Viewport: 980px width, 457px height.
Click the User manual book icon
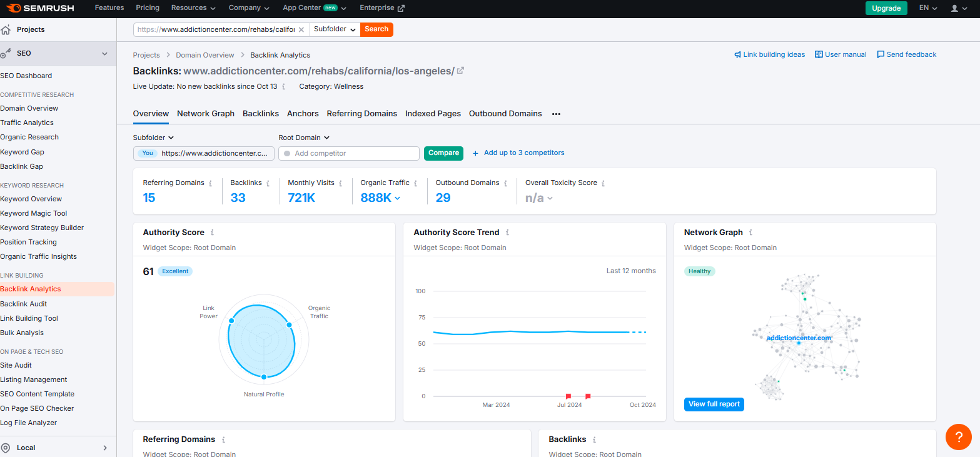click(819, 54)
